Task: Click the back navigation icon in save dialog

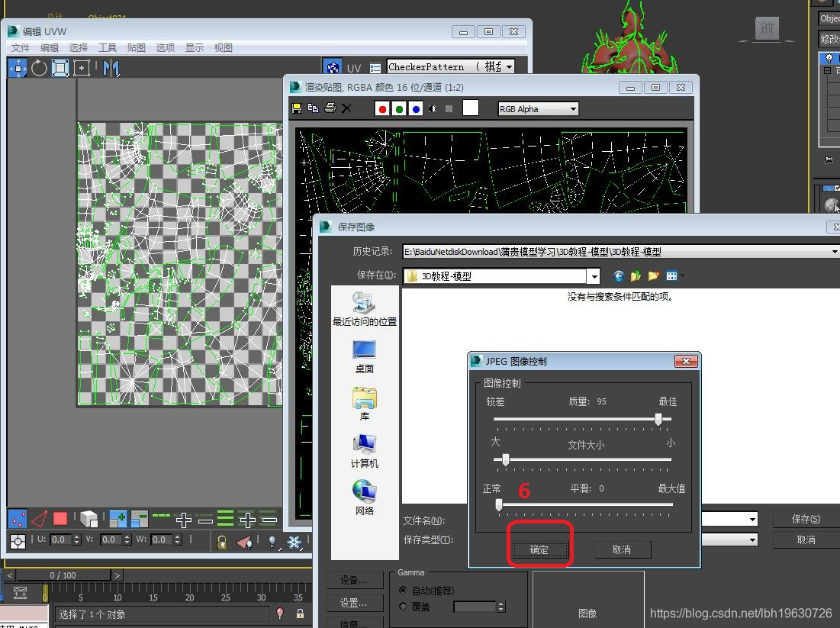Action: [618, 276]
